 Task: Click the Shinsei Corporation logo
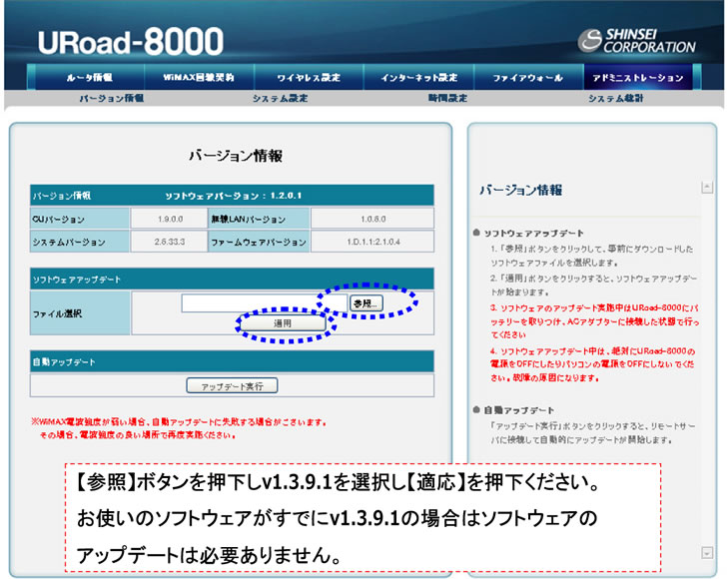pos(636,41)
